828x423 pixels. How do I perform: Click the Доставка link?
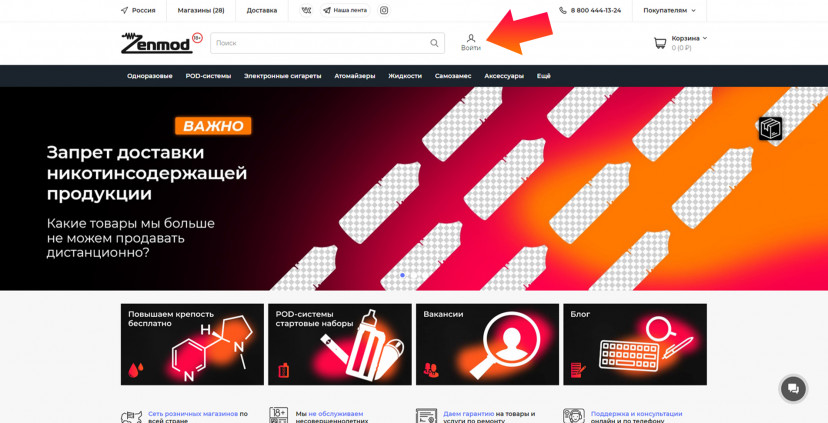coord(262,10)
